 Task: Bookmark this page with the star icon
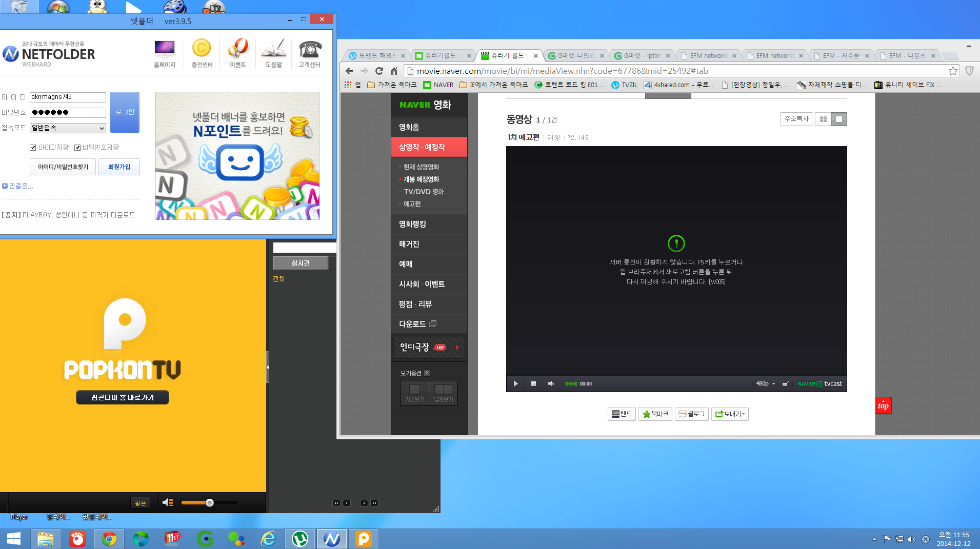pos(953,71)
